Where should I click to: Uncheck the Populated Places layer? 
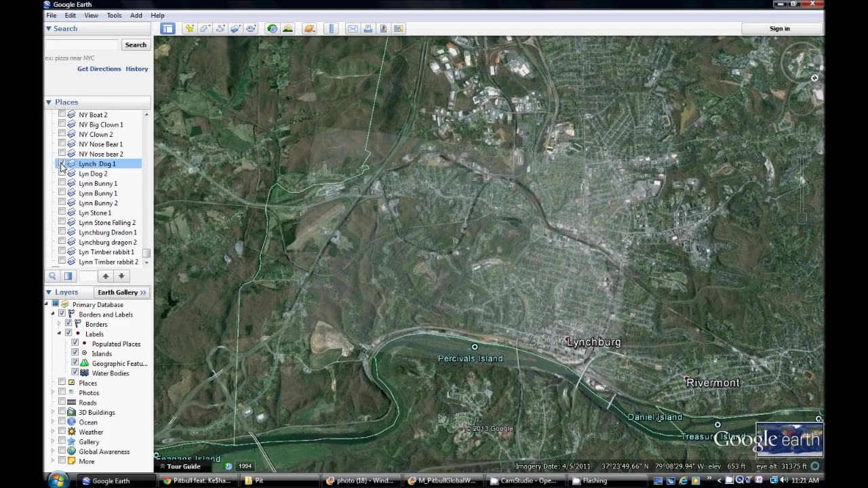tap(75, 344)
